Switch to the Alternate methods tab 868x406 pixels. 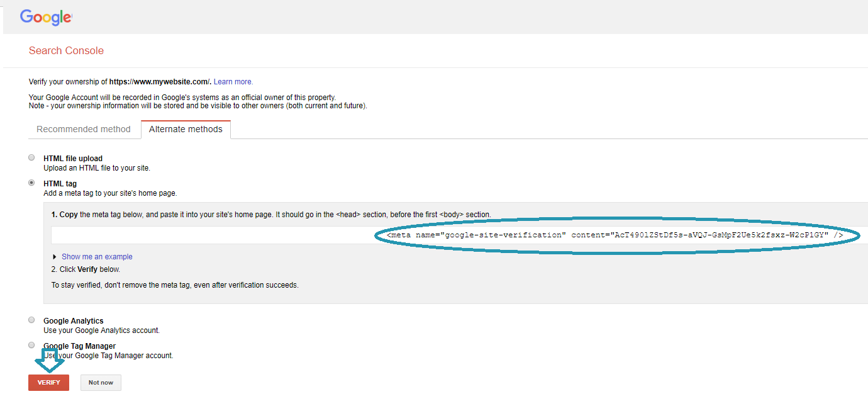pyautogui.click(x=186, y=129)
